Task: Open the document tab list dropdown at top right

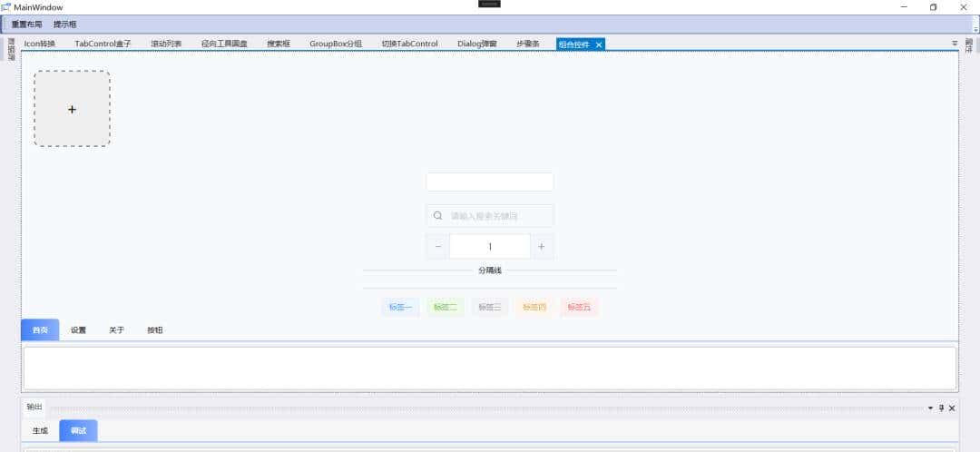Action: tap(955, 44)
